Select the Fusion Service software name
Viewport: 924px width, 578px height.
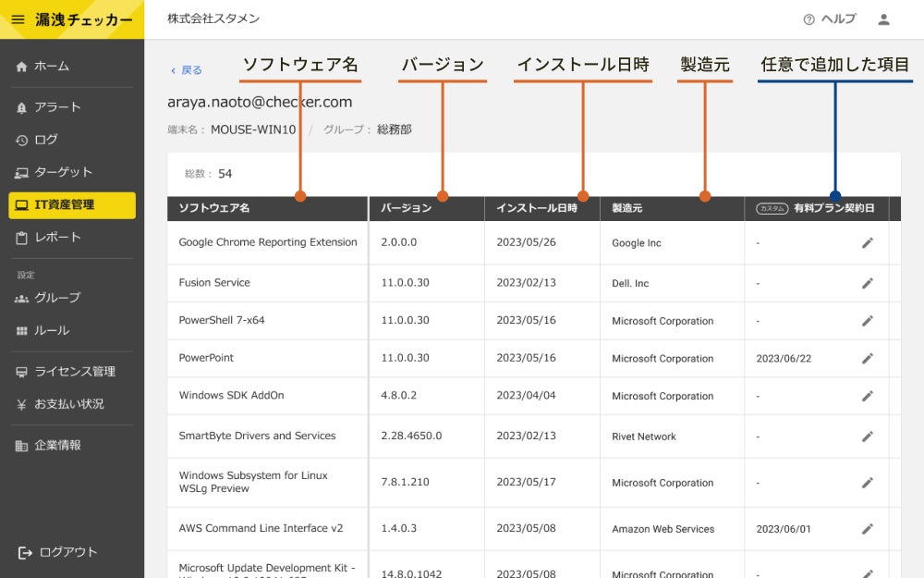(x=214, y=282)
